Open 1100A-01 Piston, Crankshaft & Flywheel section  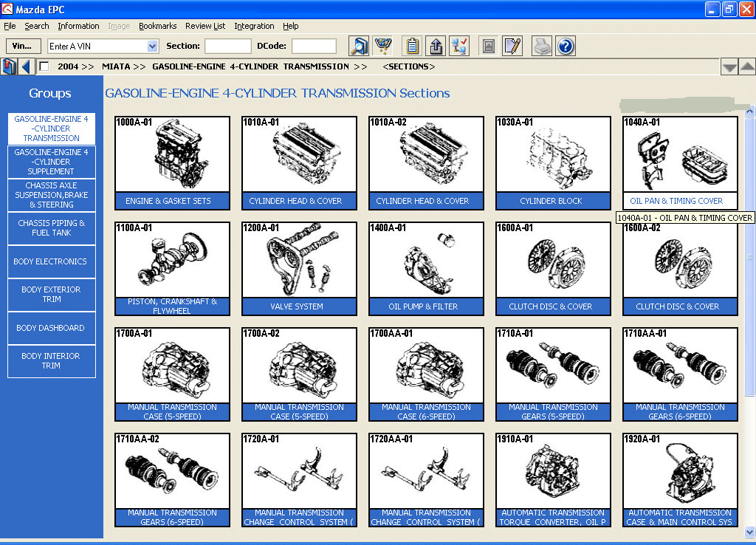[x=172, y=269]
